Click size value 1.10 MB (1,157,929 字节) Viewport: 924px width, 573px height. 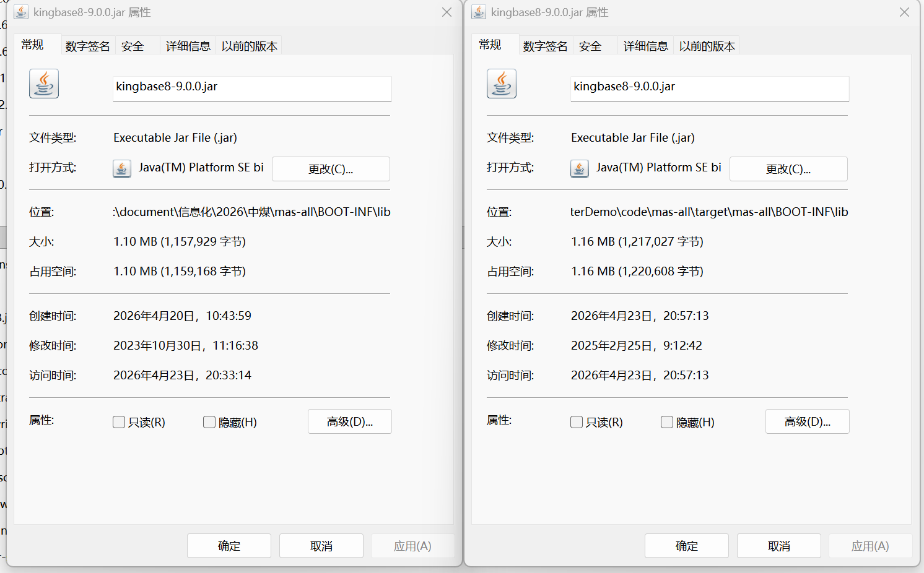(180, 241)
